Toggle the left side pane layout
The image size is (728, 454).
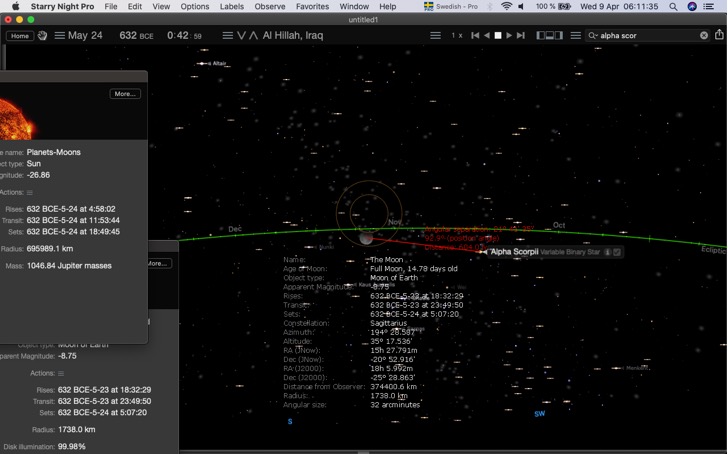540,36
